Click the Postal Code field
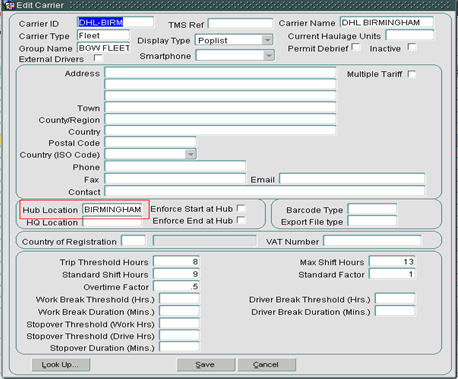 (150, 142)
